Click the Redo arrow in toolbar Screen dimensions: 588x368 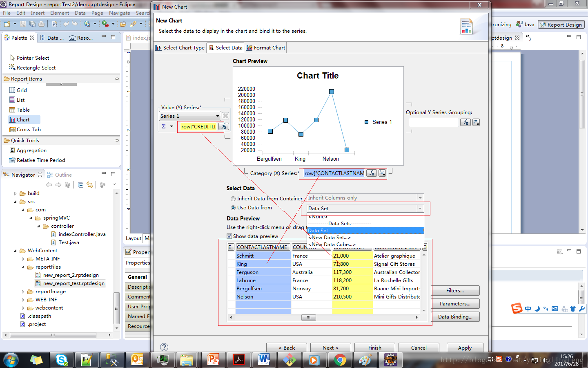pos(75,24)
